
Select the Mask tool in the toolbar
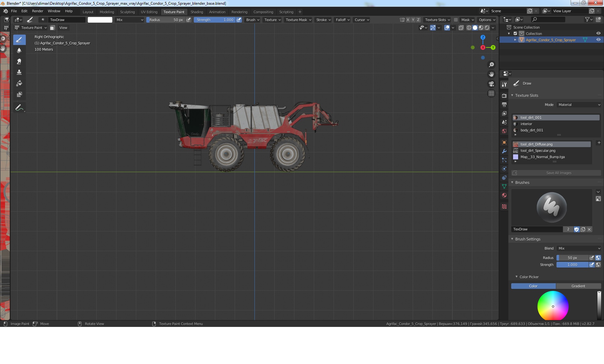pyautogui.click(x=19, y=94)
